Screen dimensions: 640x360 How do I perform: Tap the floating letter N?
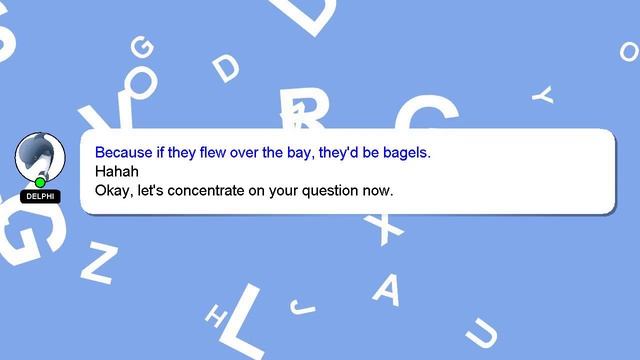click(x=99, y=263)
